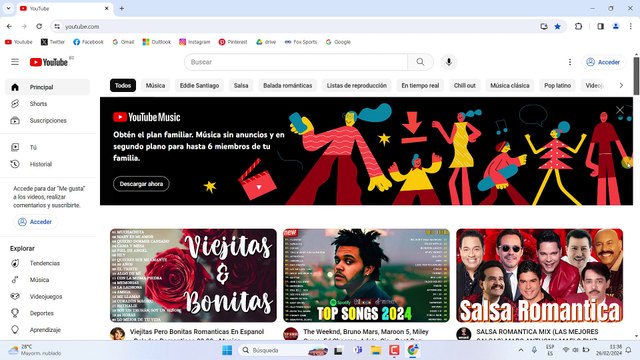Open a new browser tab
Screen dimensions: 640x360
122,9
